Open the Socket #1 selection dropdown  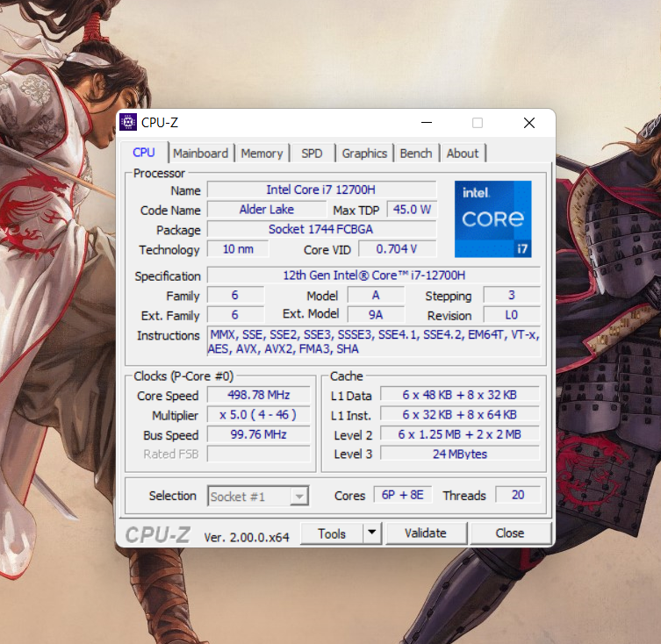tap(258, 496)
